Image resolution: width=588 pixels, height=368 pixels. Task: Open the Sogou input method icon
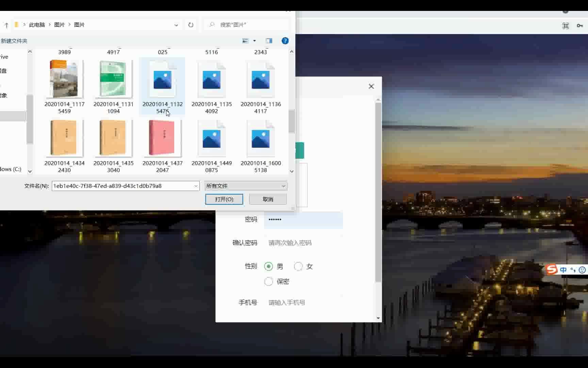[551, 269]
